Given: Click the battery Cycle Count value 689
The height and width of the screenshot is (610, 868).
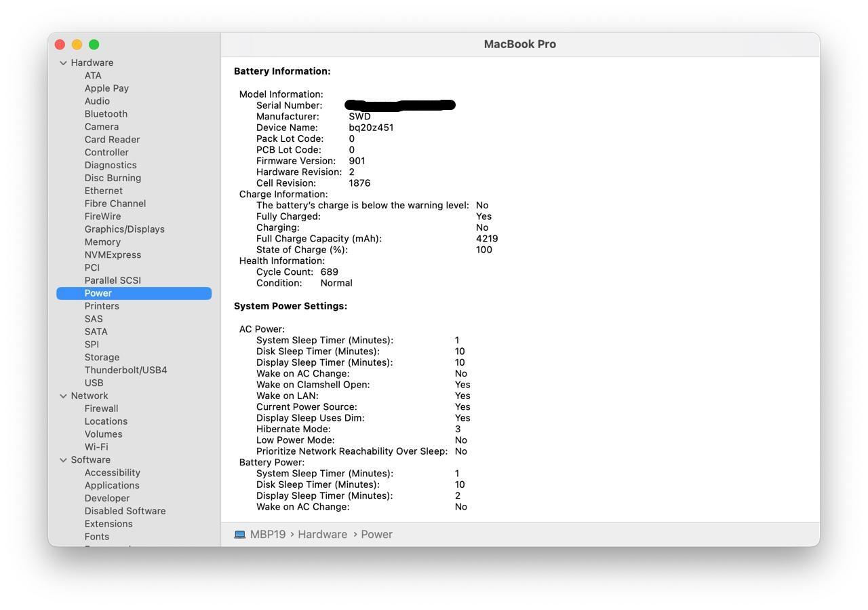Looking at the screenshot, I should (x=329, y=272).
